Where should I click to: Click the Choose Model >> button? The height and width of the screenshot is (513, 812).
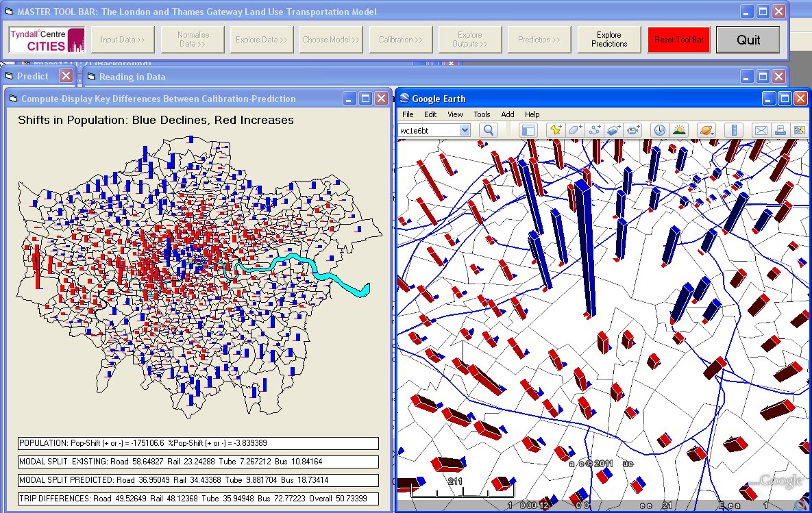(331, 40)
